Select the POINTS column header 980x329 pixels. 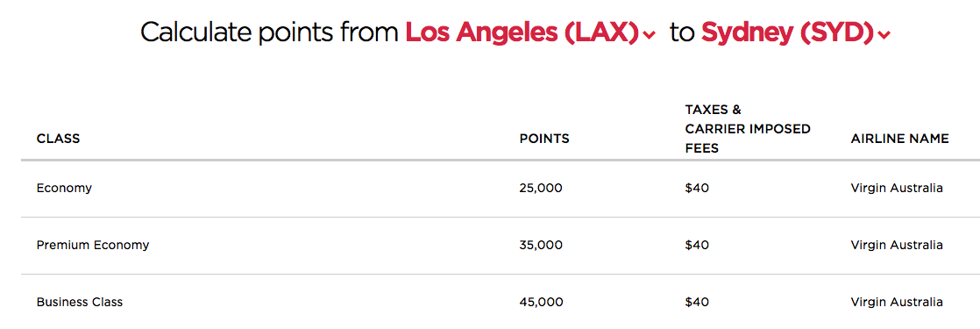point(544,139)
